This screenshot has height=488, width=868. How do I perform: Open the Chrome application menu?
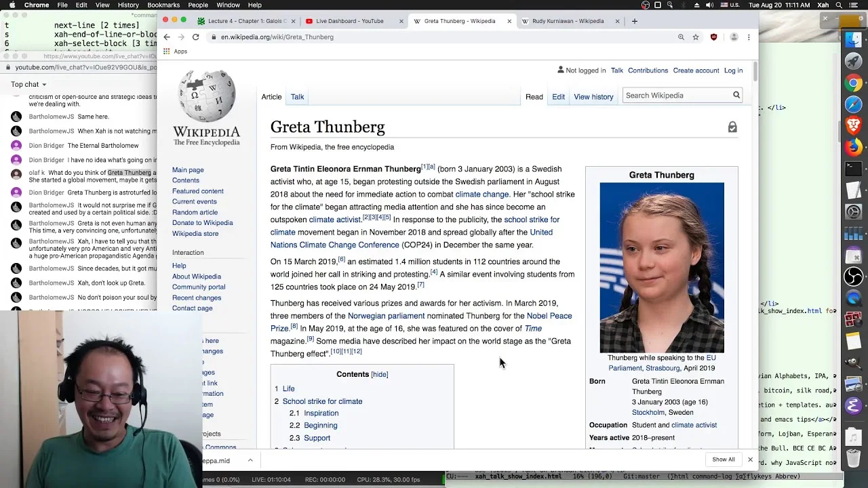click(37, 5)
